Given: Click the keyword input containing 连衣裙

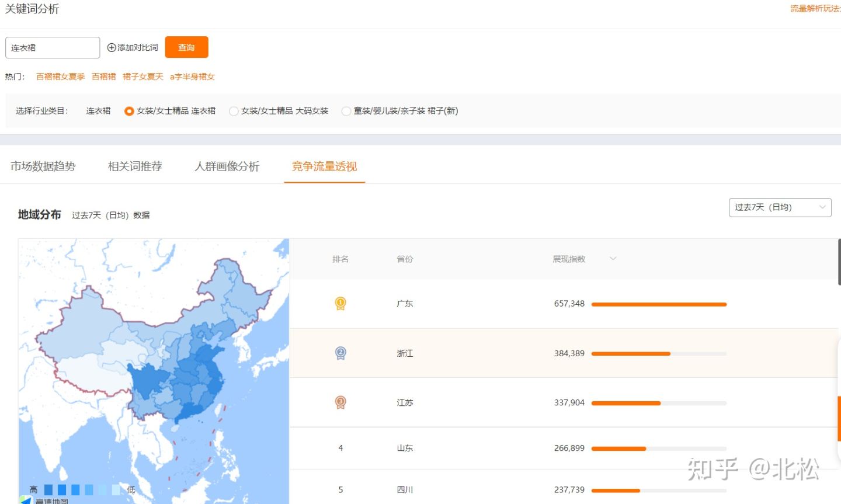Looking at the screenshot, I should 53,47.
